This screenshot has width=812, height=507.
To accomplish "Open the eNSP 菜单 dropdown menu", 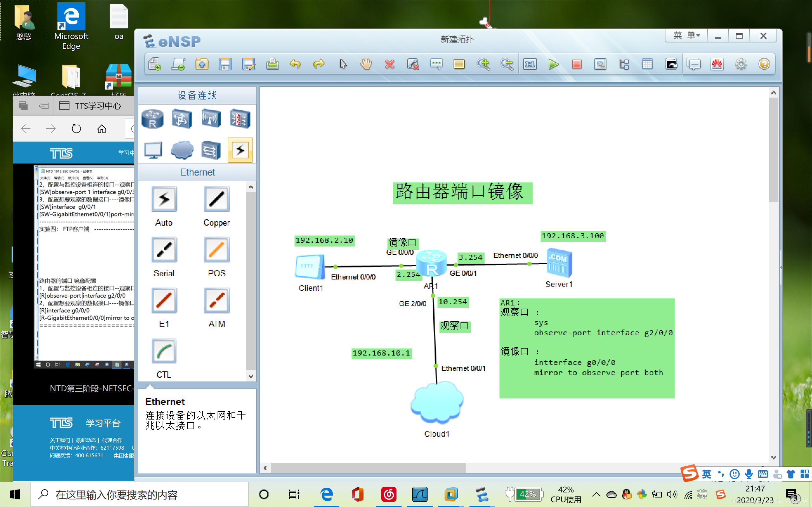I will coord(686,35).
